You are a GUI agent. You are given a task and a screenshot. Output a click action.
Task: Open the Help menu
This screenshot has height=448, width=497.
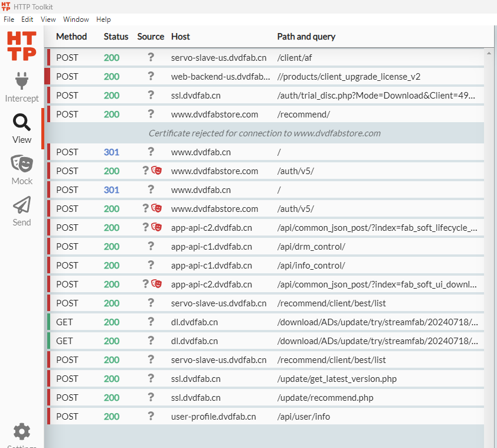tap(103, 19)
